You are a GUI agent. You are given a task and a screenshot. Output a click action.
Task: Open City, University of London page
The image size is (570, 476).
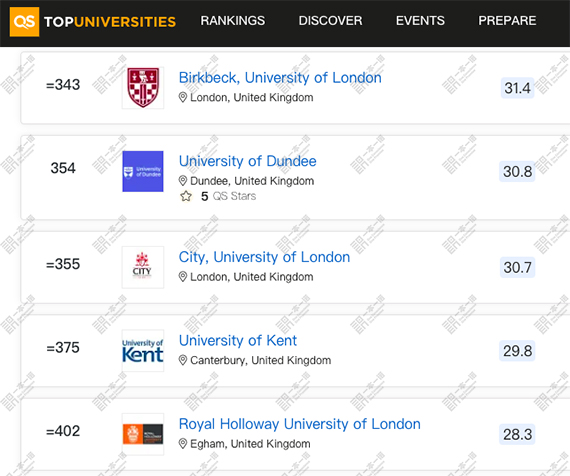[x=264, y=257]
